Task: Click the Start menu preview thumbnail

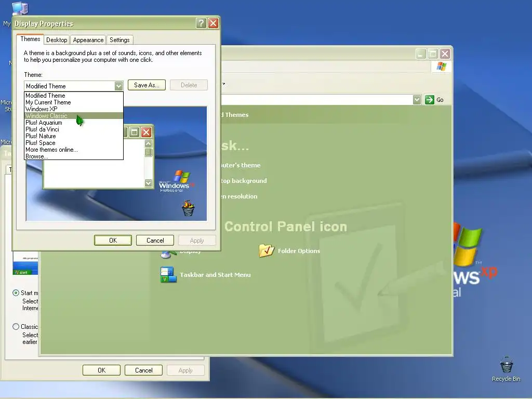Action: click(x=25, y=263)
